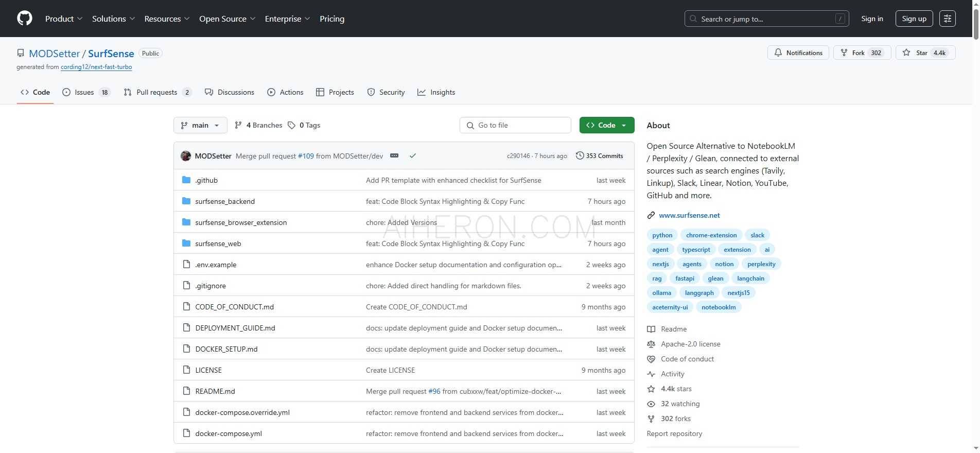Open the Projects tab
The image size is (980, 453).
[335, 92]
